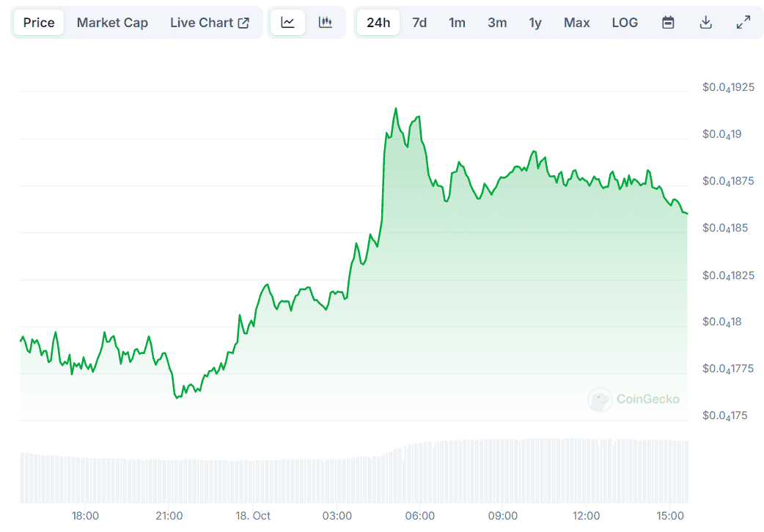The width and height of the screenshot is (764, 532).
Task: Select the 3m time range
Action: coord(497,23)
